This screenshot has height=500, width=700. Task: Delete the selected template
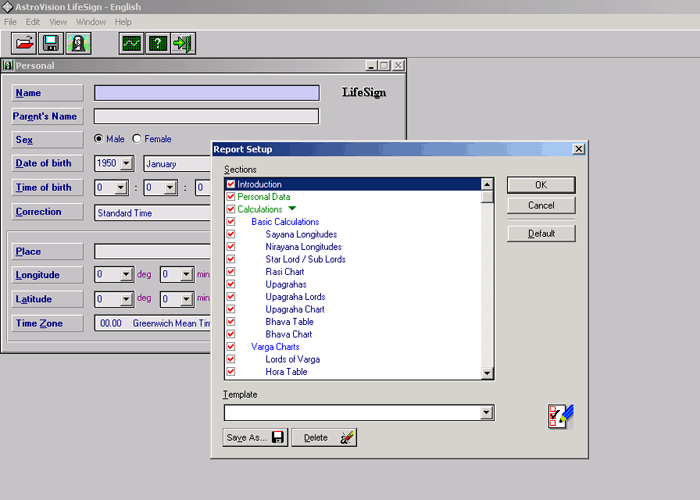click(324, 438)
